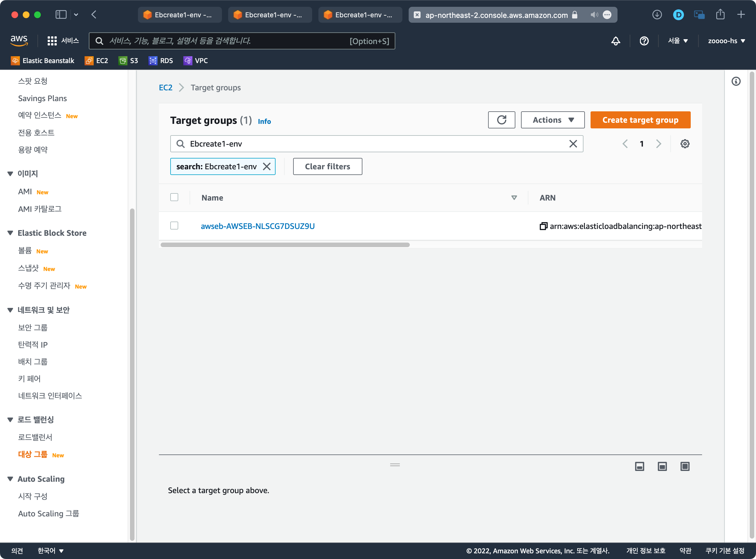The image size is (756, 559).
Task: Toggle the select-all groups checkbox
Action: pos(174,197)
